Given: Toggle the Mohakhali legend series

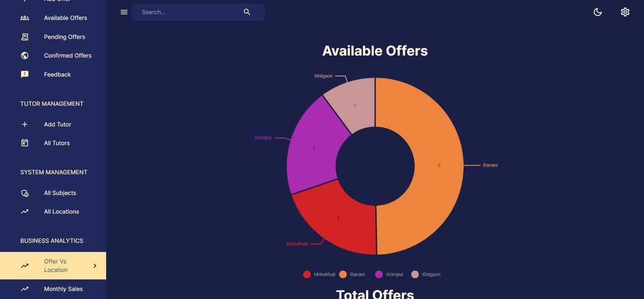Looking at the screenshot, I should click(x=319, y=274).
